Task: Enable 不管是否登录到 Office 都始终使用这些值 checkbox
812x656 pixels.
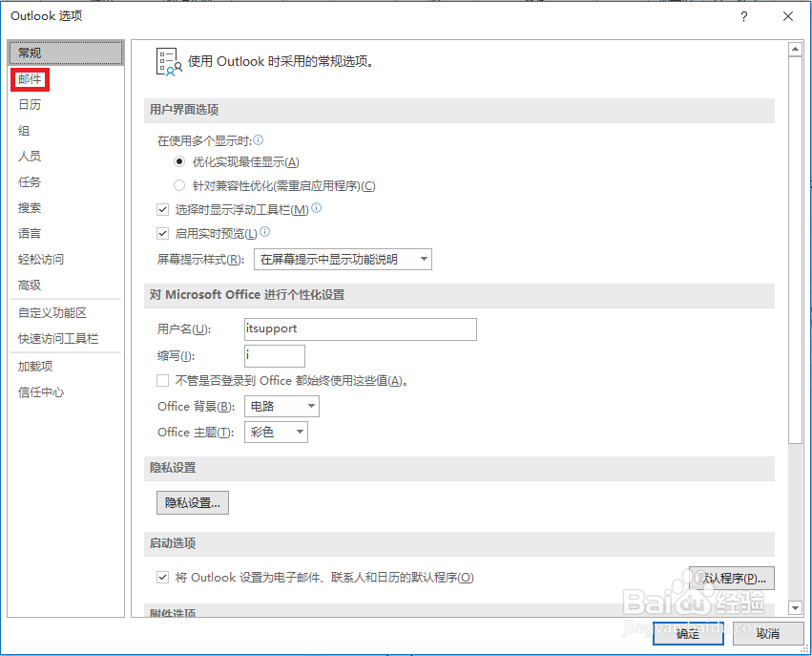Action: pos(162,381)
